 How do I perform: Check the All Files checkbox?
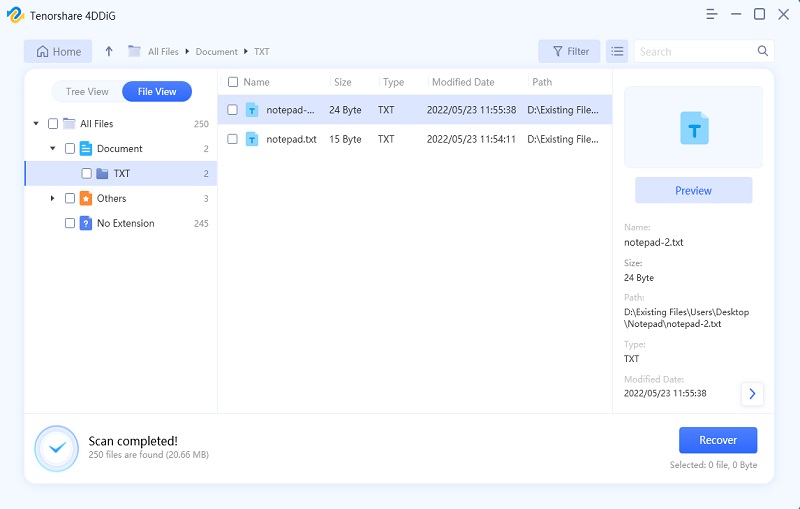[x=53, y=123]
